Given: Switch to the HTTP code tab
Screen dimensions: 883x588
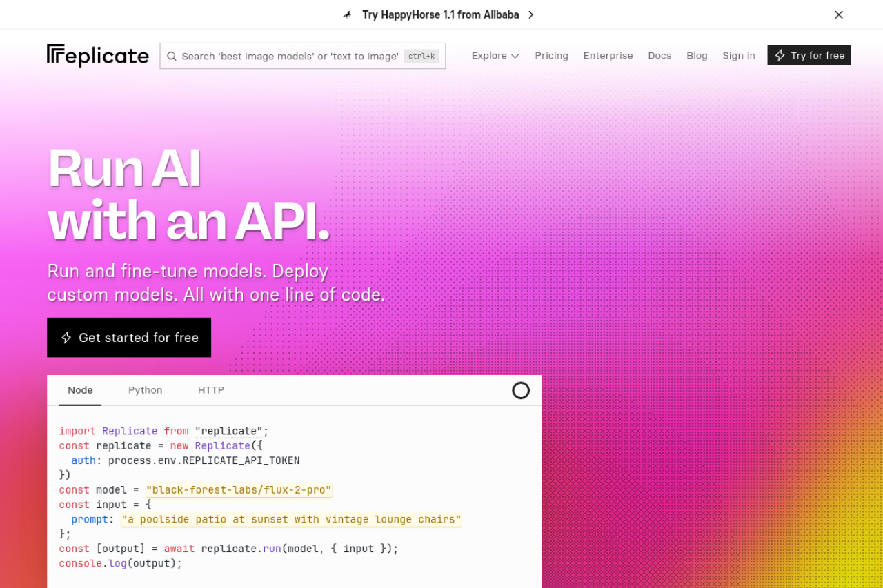Looking at the screenshot, I should point(210,390).
